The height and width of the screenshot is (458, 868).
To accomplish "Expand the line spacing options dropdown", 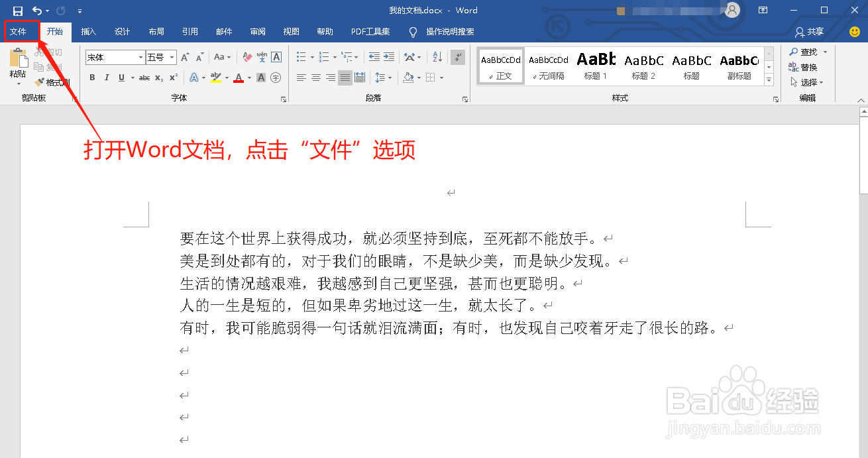I will pyautogui.click(x=389, y=77).
